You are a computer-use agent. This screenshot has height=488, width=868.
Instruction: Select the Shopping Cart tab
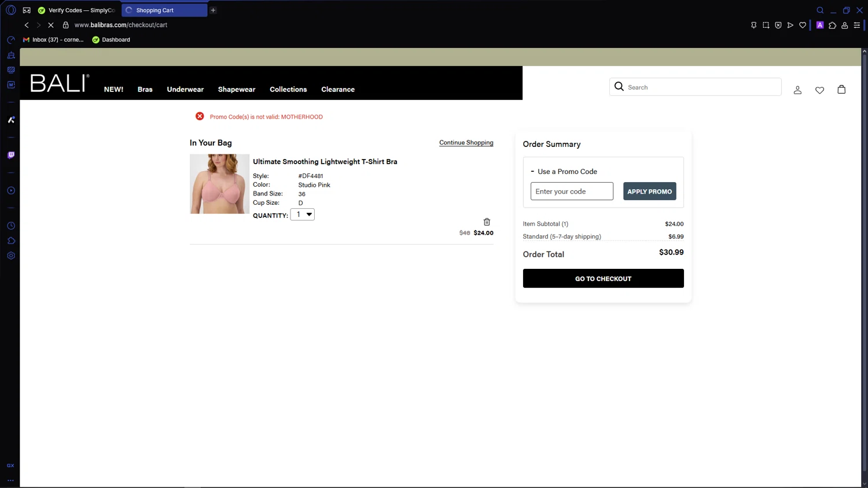(164, 10)
